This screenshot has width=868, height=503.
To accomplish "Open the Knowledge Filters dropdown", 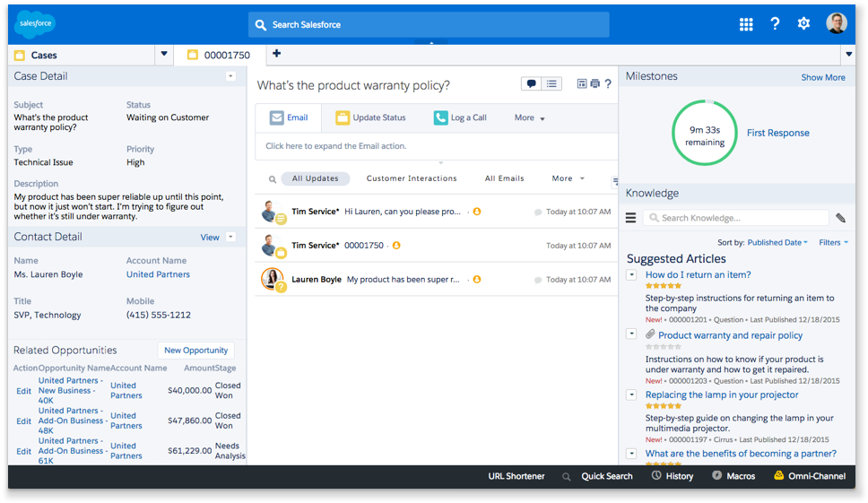I will [x=833, y=242].
